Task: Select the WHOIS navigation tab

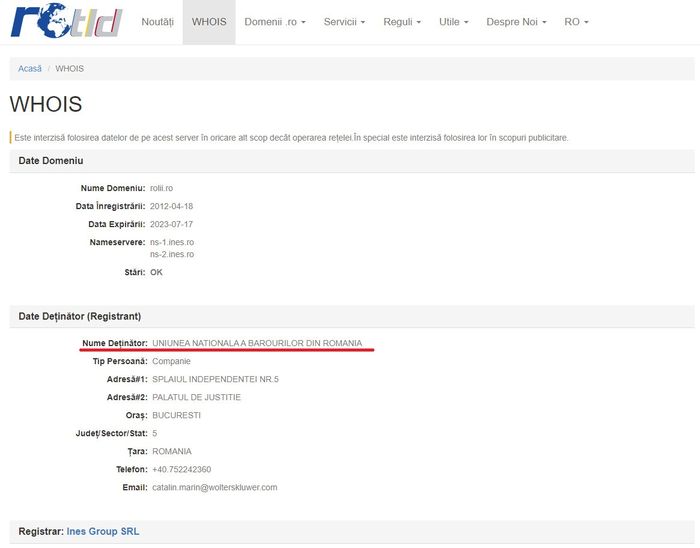Action: click(209, 22)
